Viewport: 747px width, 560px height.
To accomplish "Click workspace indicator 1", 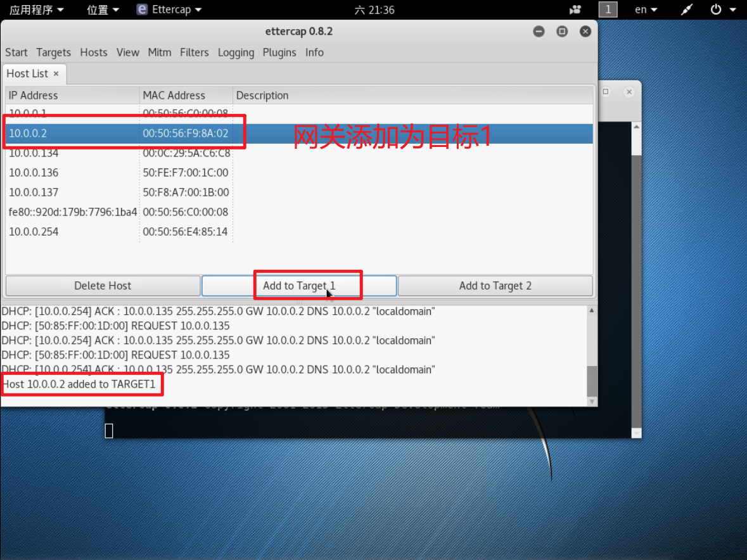I will click(x=608, y=10).
